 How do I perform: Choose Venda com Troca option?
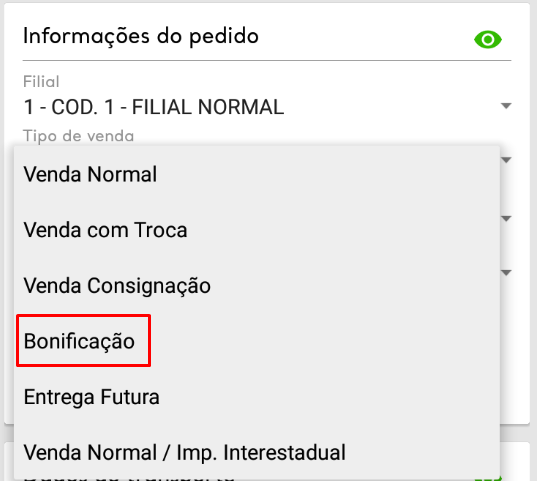point(257,230)
